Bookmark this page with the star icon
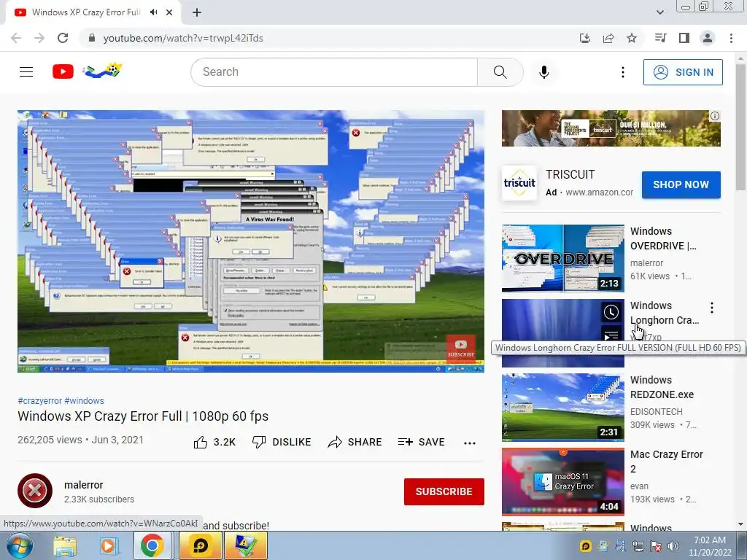The width and height of the screenshot is (747, 560). pyautogui.click(x=632, y=38)
